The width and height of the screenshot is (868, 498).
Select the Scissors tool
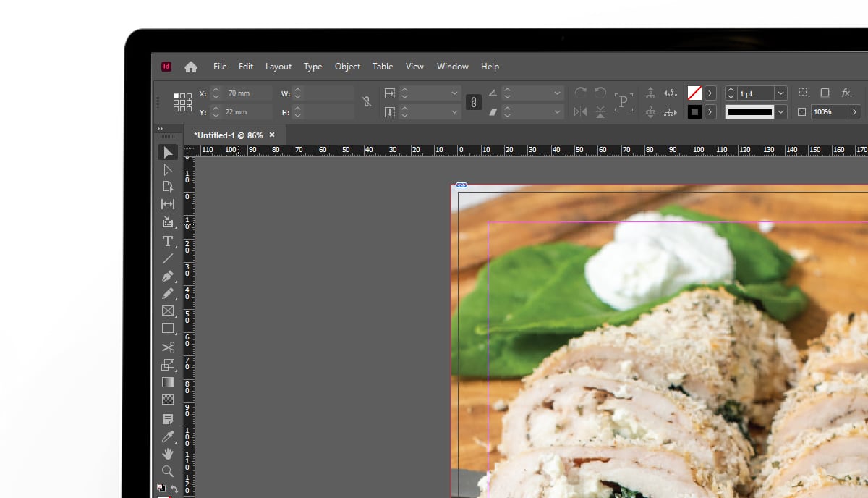pyautogui.click(x=168, y=347)
